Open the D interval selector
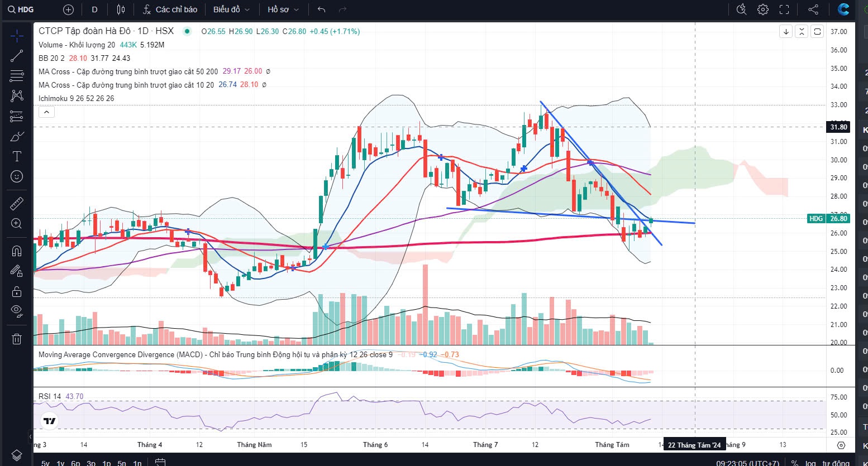 click(x=94, y=9)
